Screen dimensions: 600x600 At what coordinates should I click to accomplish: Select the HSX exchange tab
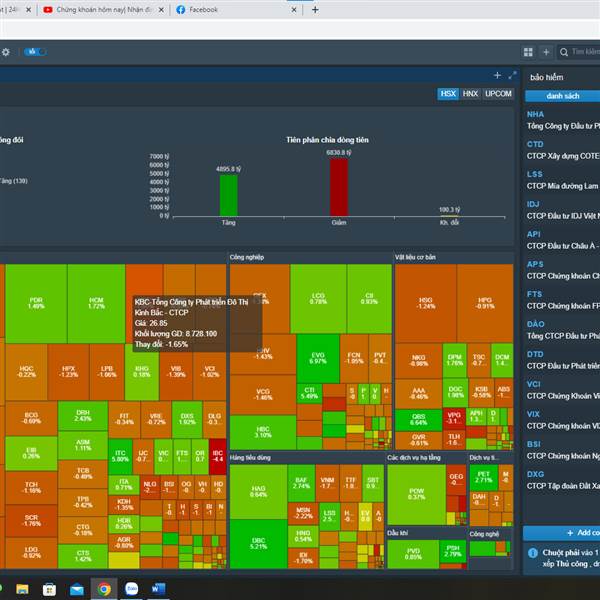tap(448, 94)
